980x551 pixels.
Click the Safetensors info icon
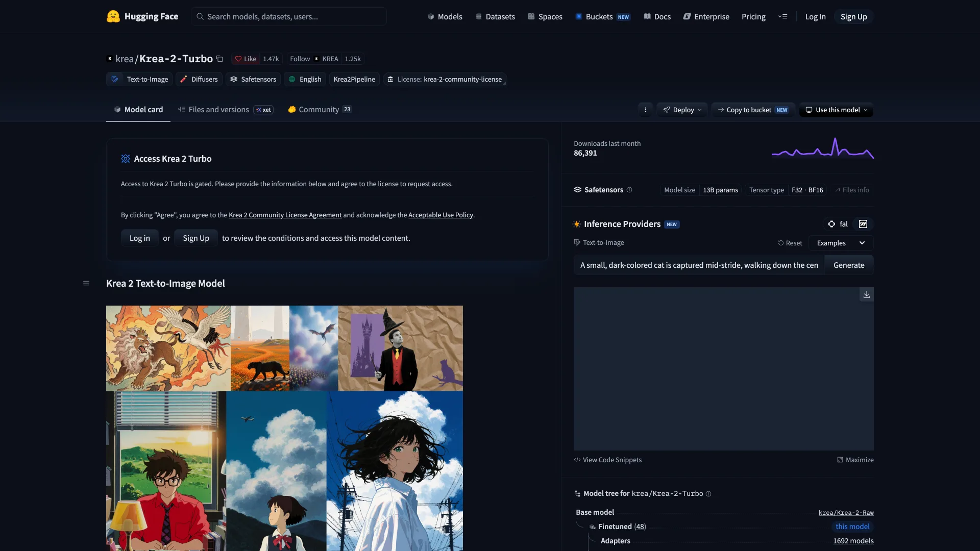(629, 190)
